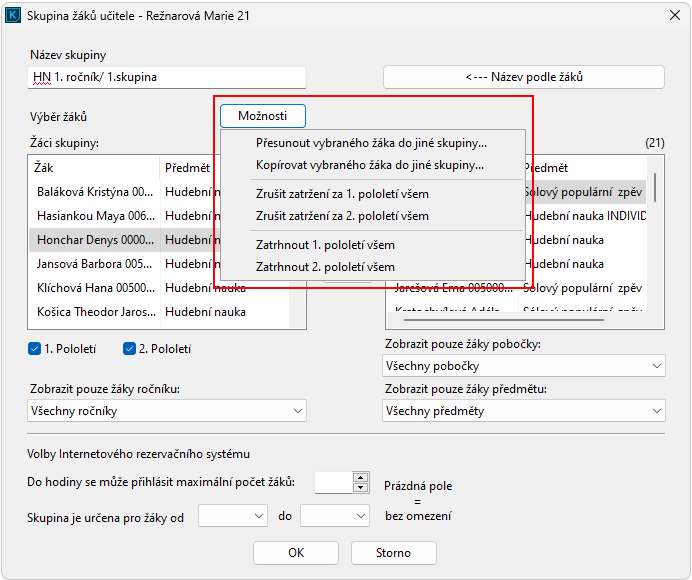Open the Zobrazit pouze žáky ročníku dropdown
692x580 pixels.
(166, 410)
